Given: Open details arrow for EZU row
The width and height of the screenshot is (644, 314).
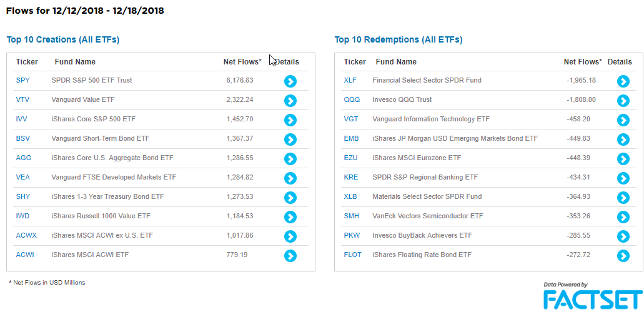Looking at the screenshot, I should [623, 158].
